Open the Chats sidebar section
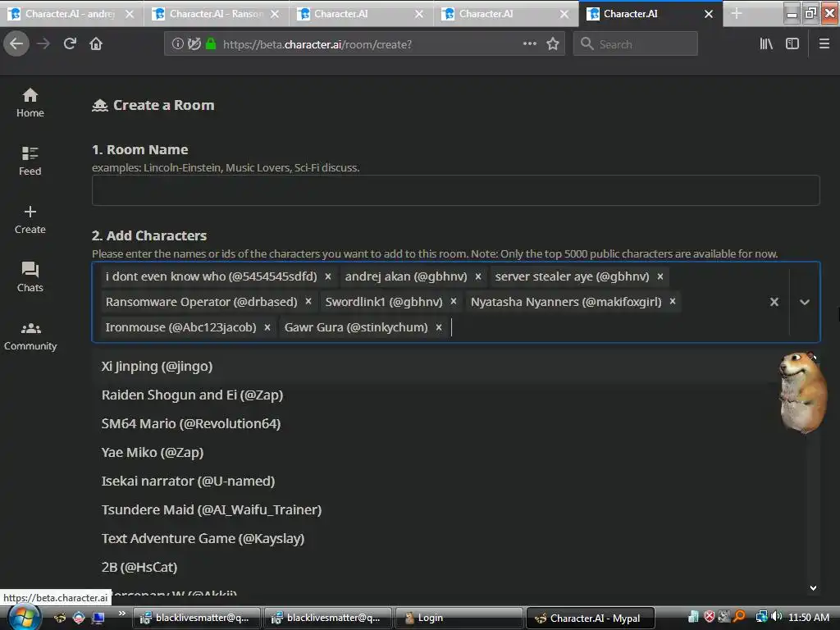The width and height of the screenshot is (840, 630). pos(30,277)
